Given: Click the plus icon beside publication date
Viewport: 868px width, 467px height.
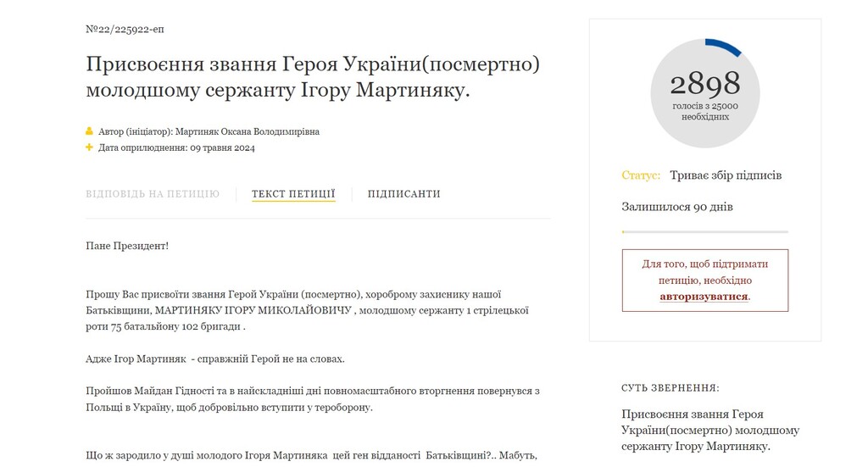Looking at the screenshot, I should pos(89,147).
